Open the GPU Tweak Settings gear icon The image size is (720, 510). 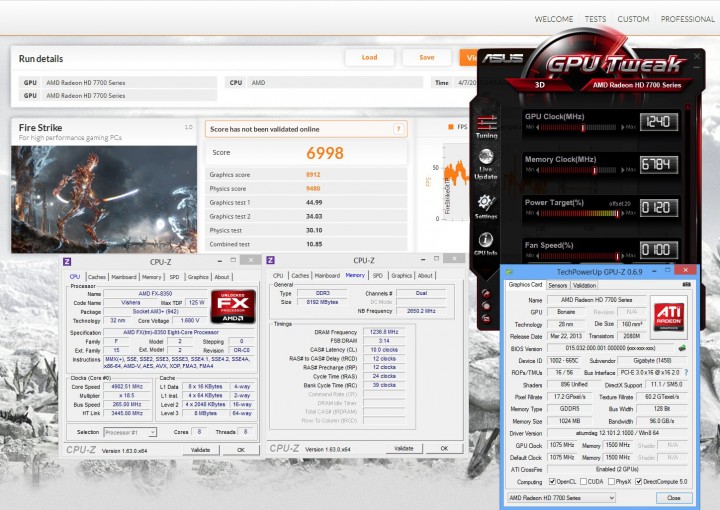(486, 207)
